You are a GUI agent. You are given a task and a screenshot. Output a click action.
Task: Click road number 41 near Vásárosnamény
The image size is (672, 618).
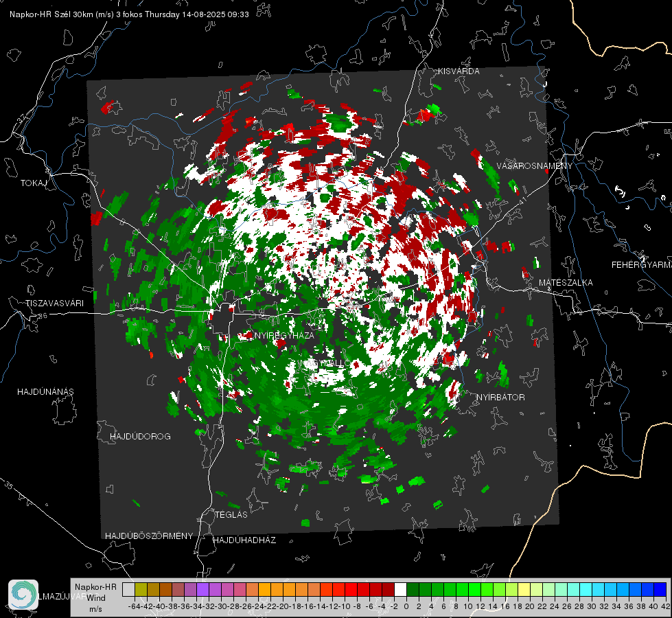522,202
